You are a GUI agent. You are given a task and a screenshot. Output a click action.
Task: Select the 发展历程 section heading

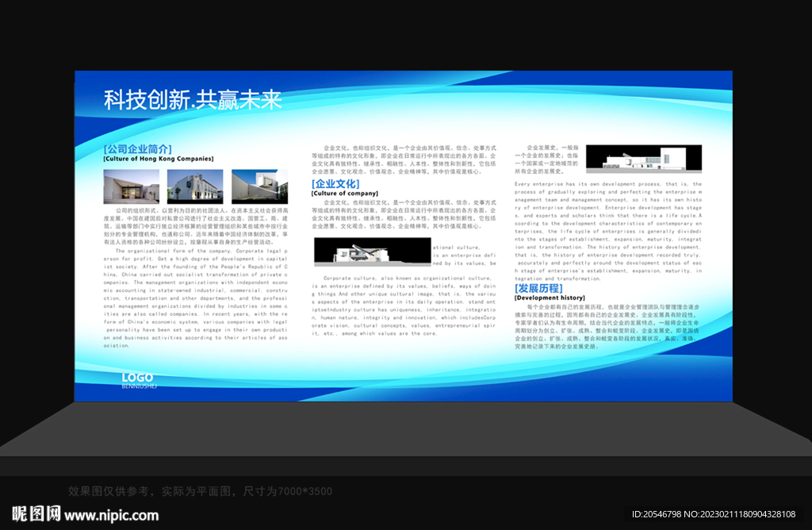tap(538, 288)
